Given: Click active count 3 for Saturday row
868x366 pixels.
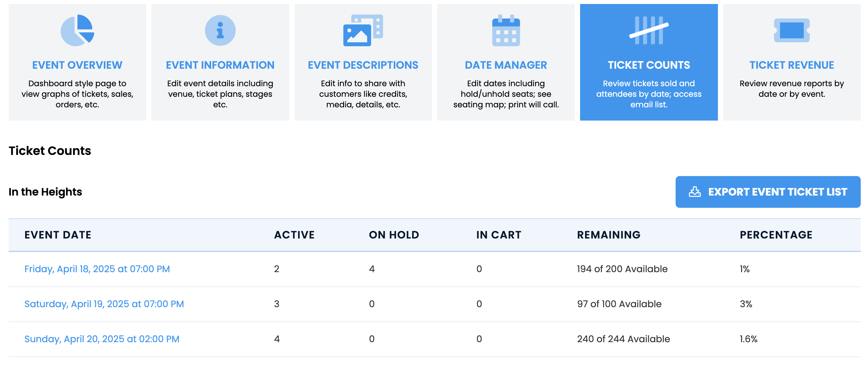Looking at the screenshot, I should tap(277, 304).
